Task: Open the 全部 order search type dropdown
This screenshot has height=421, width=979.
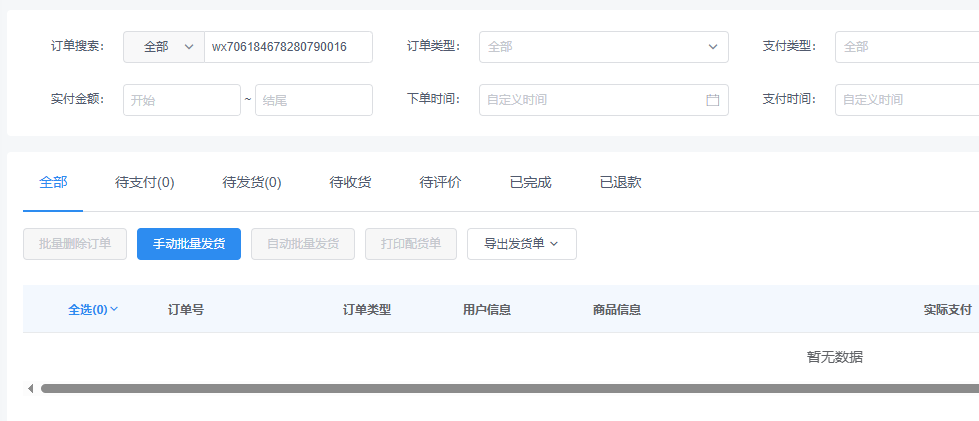Action: [x=164, y=47]
